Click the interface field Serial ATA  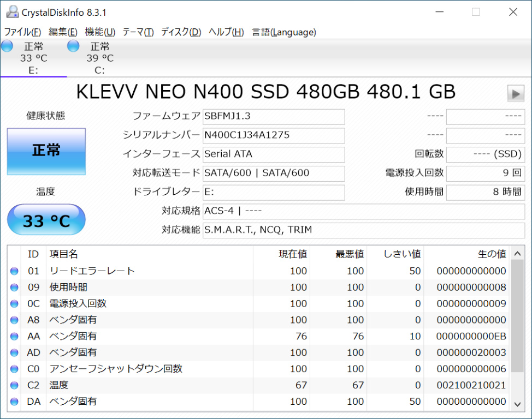[x=274, y=154]
